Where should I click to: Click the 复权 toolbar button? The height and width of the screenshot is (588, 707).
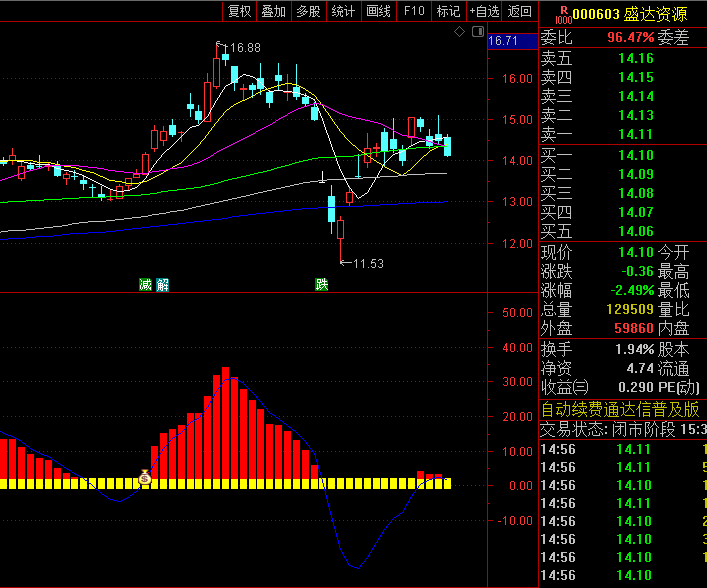click(239, 11)
